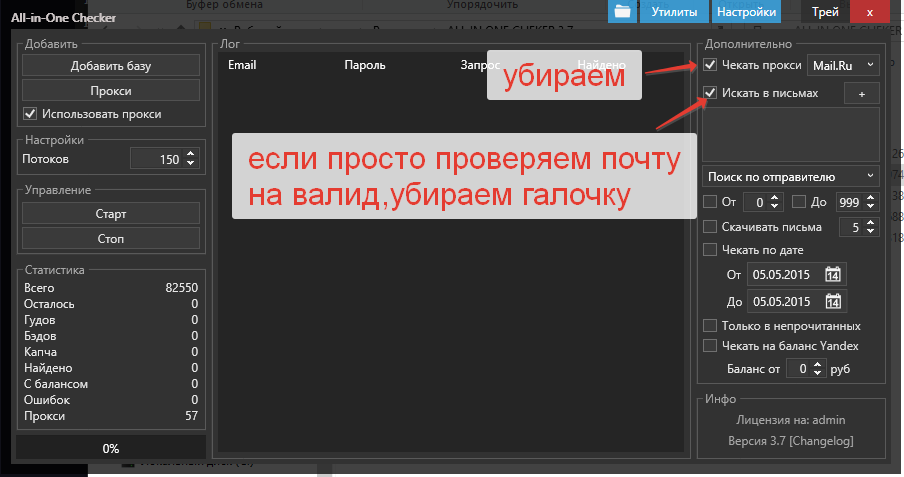Open calendar picker for 'До' date
904x477 pixels.
(834, 301)
